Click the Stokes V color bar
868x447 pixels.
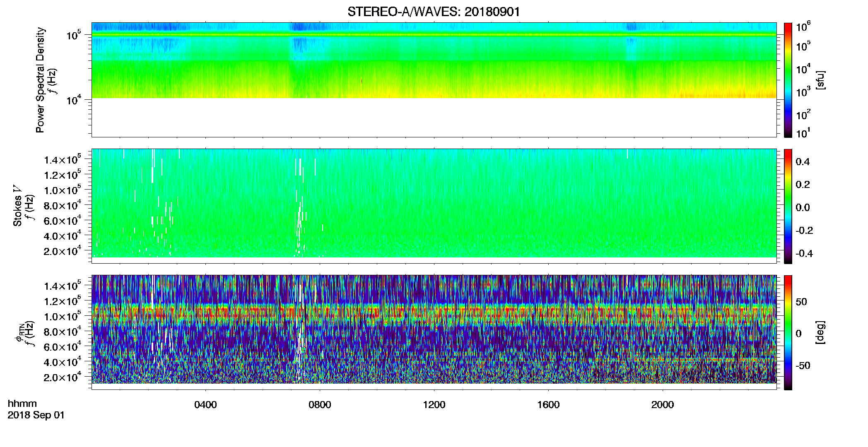tap(788, 206)
